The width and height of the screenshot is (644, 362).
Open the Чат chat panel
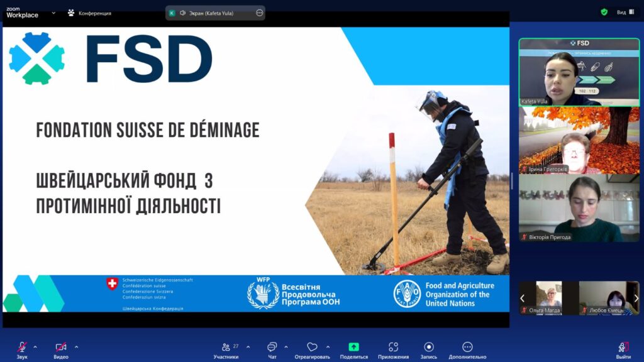coord(272,347)
